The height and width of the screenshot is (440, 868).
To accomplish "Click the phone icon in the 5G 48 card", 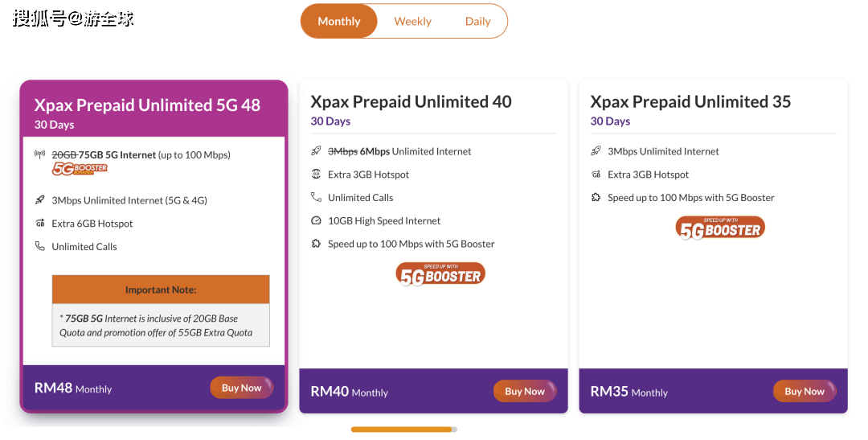I will pyautogui.click(x=40, y=246).
